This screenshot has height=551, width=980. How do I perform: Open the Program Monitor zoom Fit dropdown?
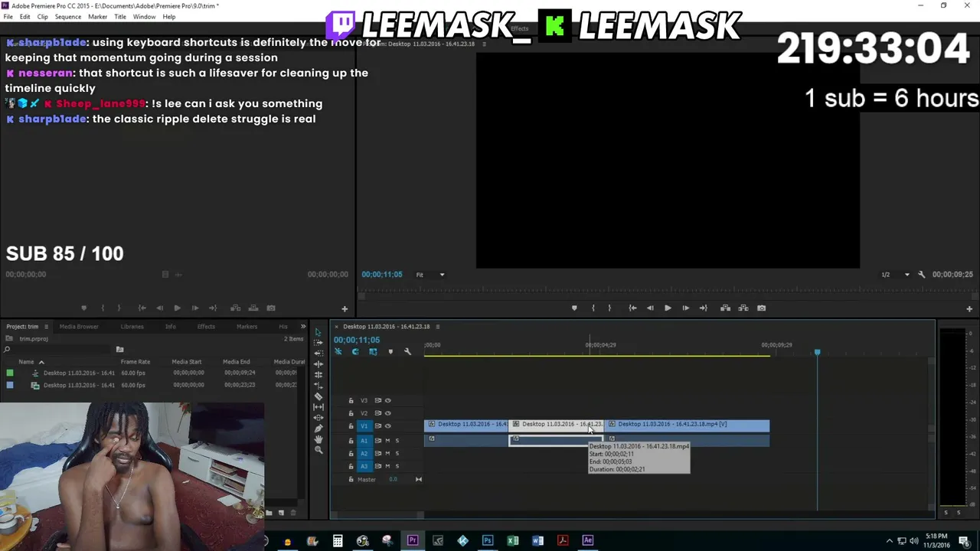[x=430, y=274]
